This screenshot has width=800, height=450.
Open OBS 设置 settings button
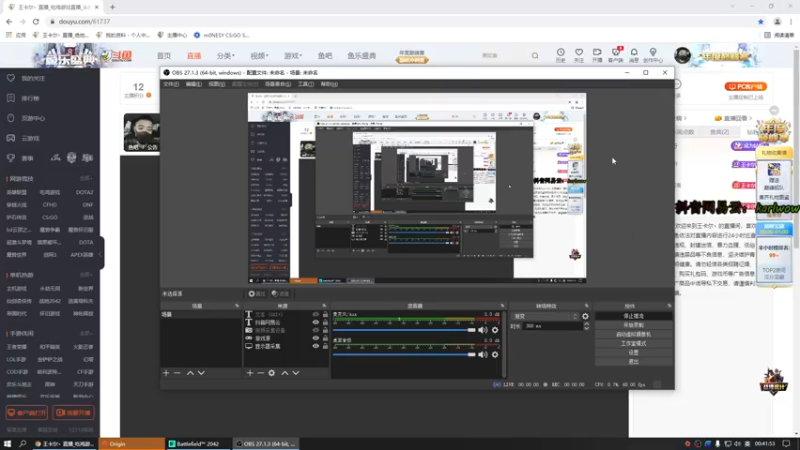[x=633, y=353]
